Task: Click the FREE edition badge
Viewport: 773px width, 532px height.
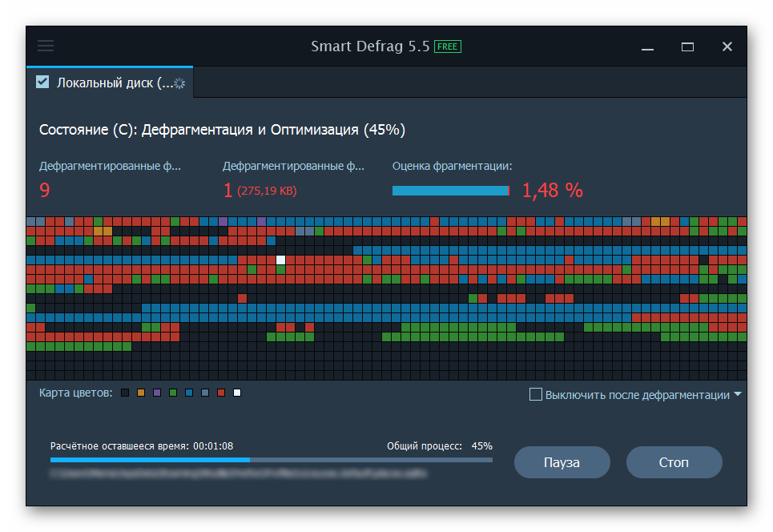Action: pyautogui.click(x=447, y=46)
